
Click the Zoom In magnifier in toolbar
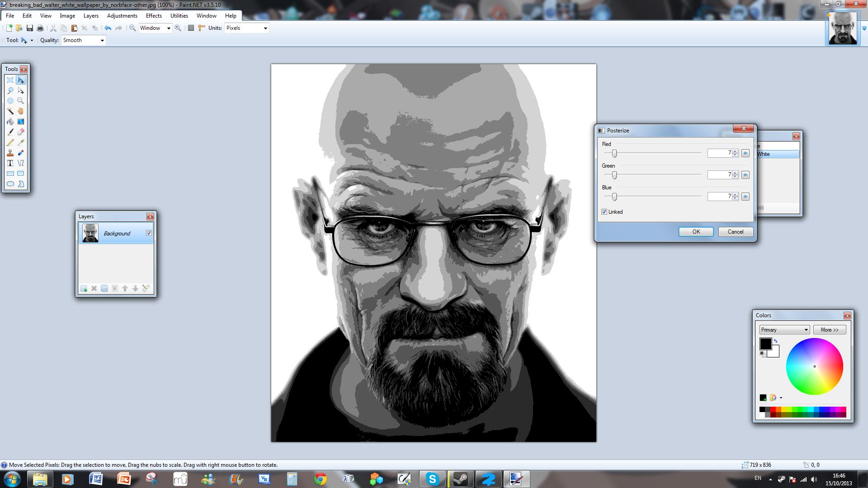pos(178,28)
